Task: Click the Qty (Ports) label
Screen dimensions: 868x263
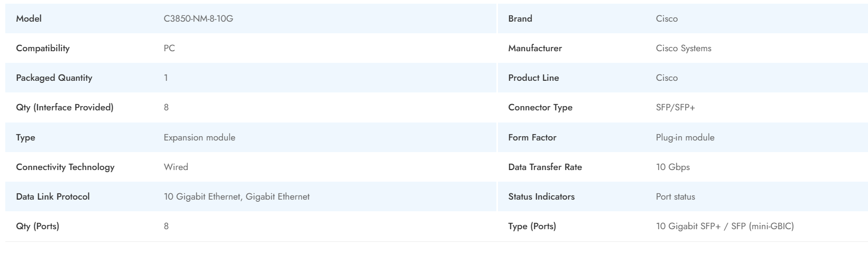Action: click(38, 226)
